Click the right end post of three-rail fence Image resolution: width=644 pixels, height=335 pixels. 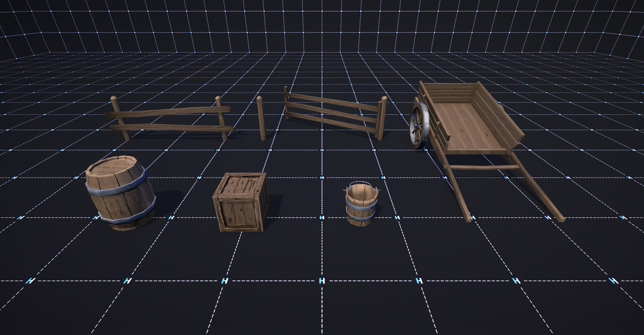click(382, 117)
